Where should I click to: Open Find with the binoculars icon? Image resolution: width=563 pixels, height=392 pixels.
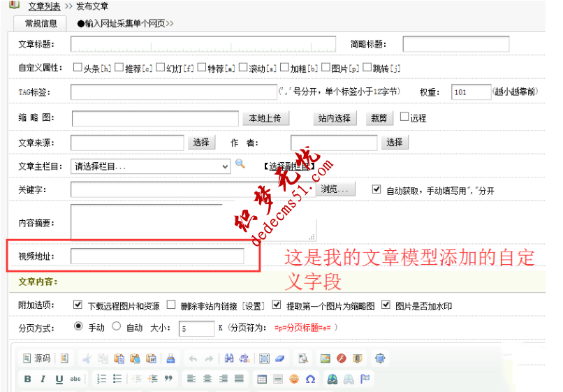point(228,358)
